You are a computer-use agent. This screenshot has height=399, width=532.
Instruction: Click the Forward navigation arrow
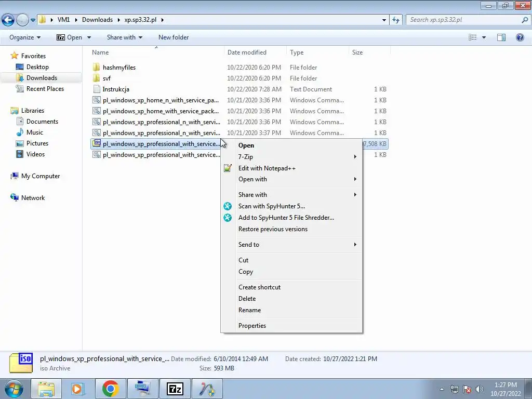(22, 20)
